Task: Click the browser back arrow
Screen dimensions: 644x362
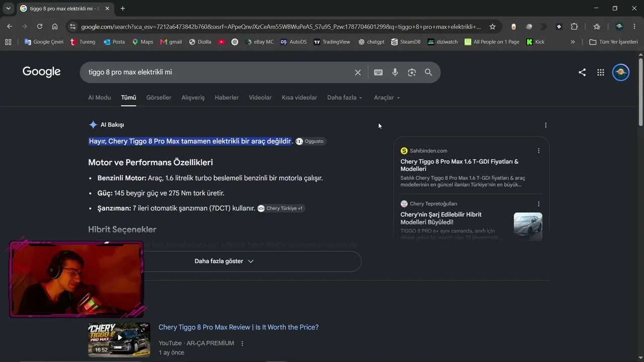Action: (x=10, y=27)
